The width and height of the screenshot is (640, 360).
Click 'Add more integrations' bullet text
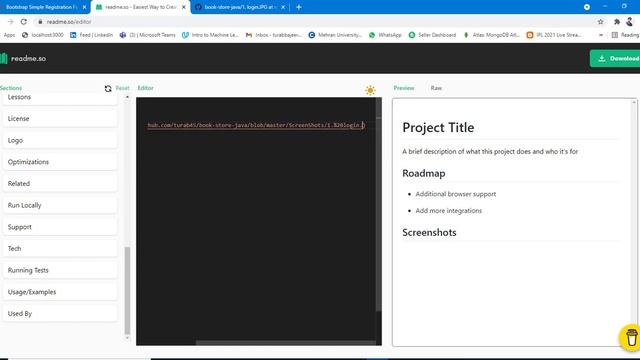pyautogui.click(x=449, y=211)
